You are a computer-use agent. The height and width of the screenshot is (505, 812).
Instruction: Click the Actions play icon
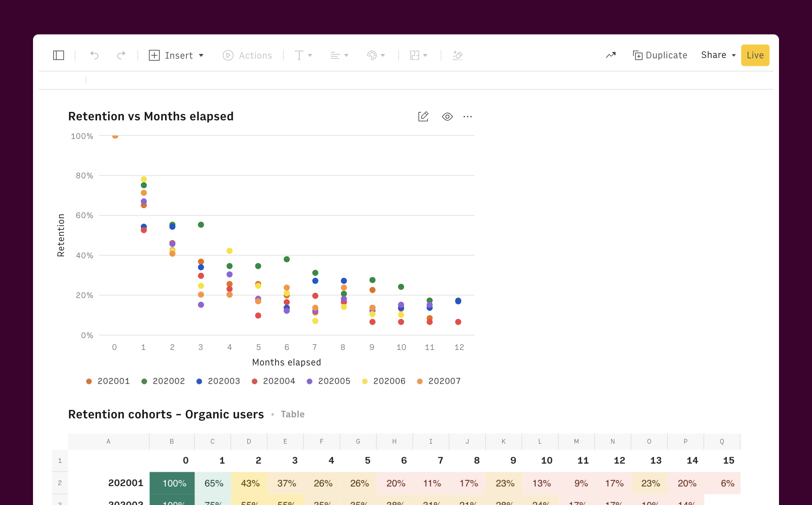pyautogui.click(x=228, y=55)
